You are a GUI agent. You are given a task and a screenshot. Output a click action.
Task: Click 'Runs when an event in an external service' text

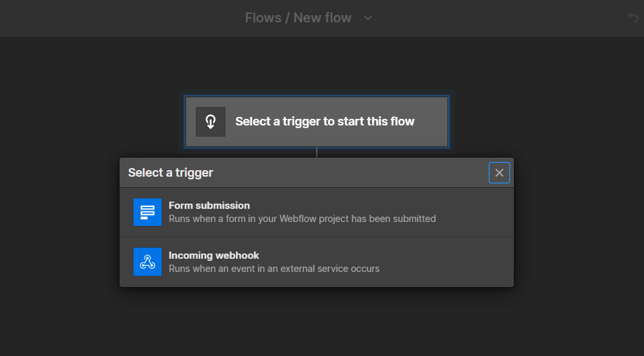[x=274, y=269]
